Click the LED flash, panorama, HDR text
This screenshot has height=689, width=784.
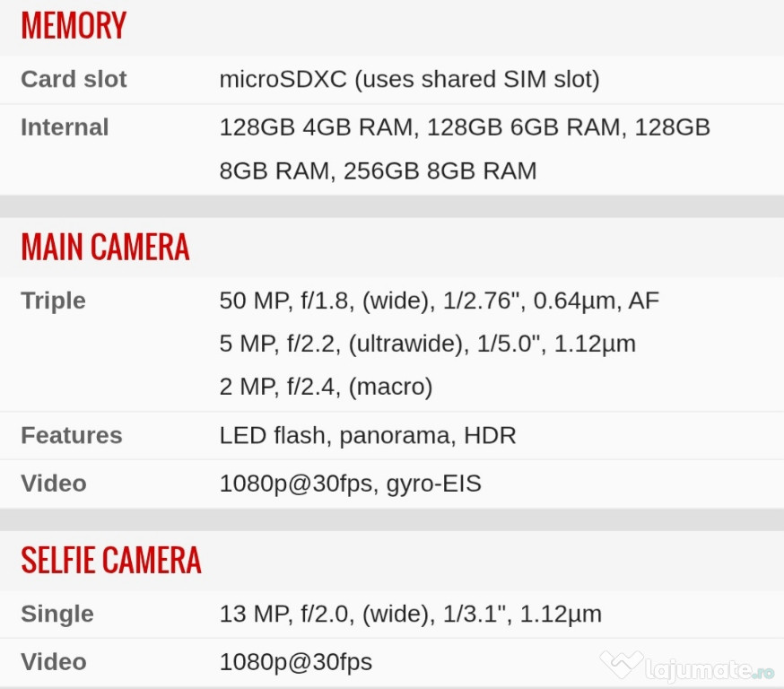(368, 436)
